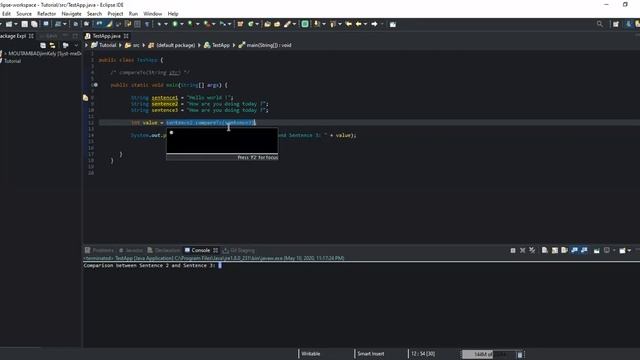This screenshot has width=640, height=360.
Task: Click the Smart Insert status entry
Action: [x=371, y=354]
